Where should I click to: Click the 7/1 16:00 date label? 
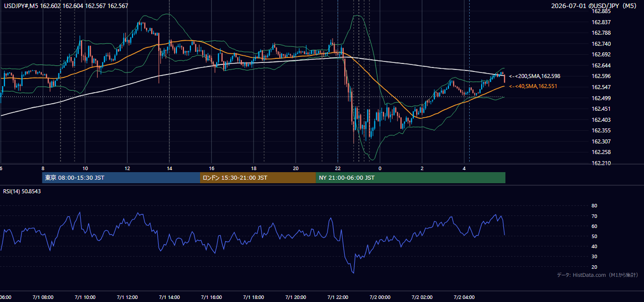pyautogui.click(x=212, y=297)
